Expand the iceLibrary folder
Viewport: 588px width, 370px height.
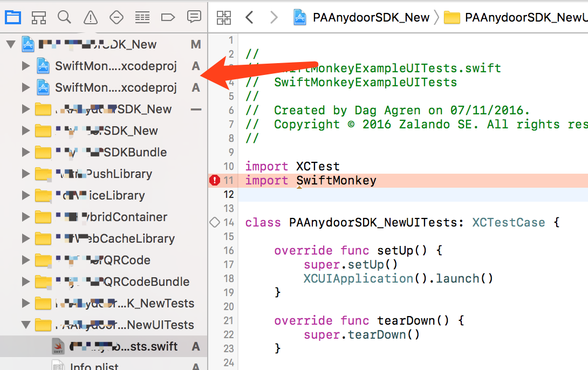click(25, 195)
